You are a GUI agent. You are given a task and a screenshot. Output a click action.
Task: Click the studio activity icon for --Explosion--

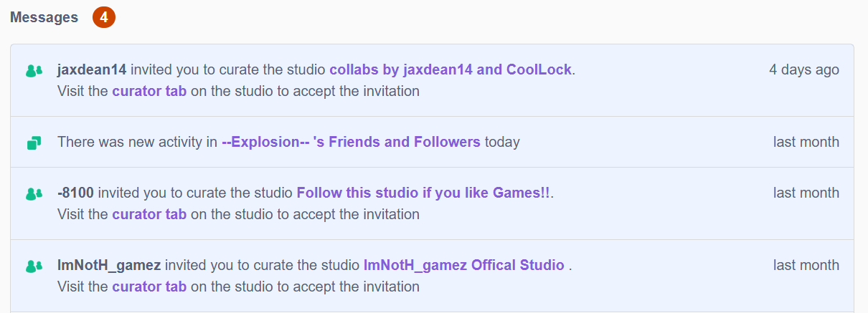(34, 143)
